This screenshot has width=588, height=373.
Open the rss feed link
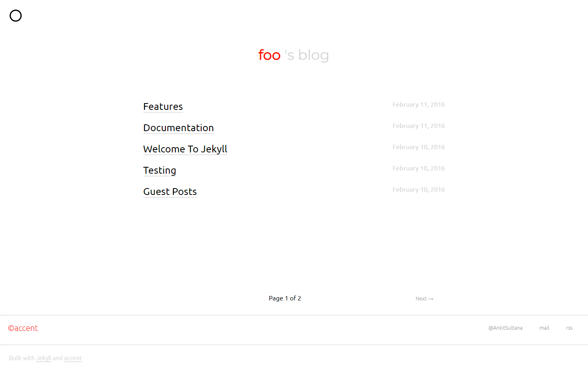click(x=569, y=328)
